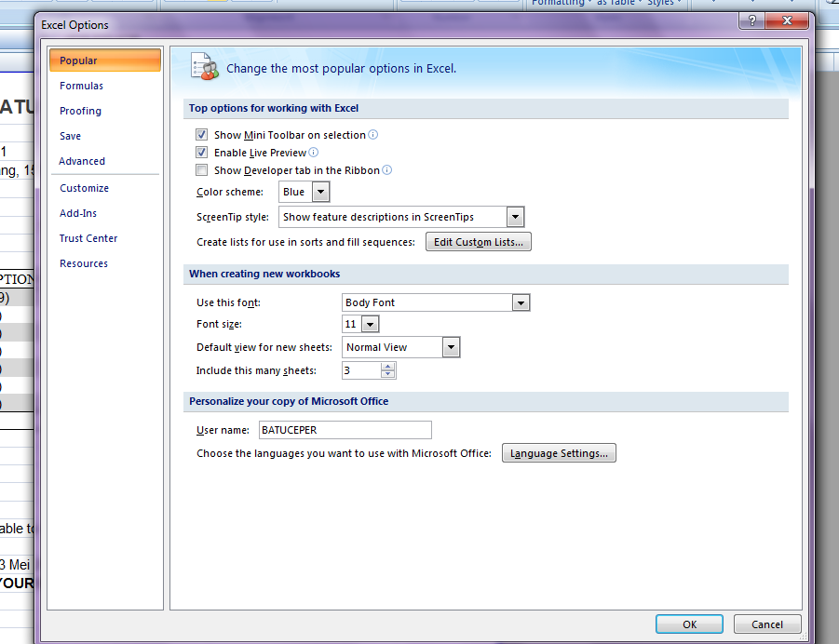Image resolution: width=839 pixels, height=644 pixels.
Task: Click the Developer tab info icon
Action: pos(386,170)
